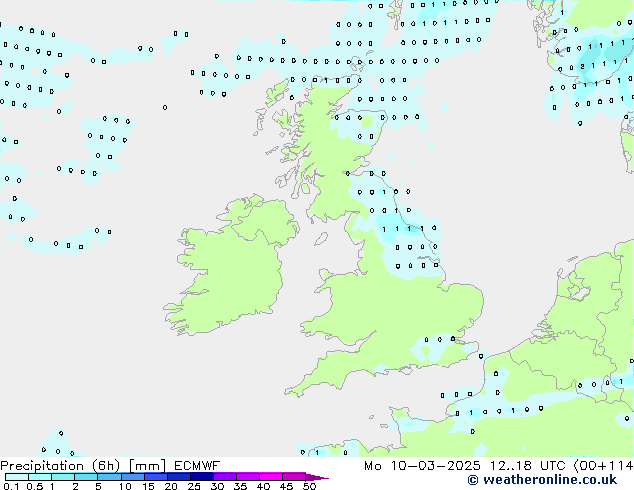Click the 0.5–1 mm legend color box
The image size is (634, 490).
40,477
